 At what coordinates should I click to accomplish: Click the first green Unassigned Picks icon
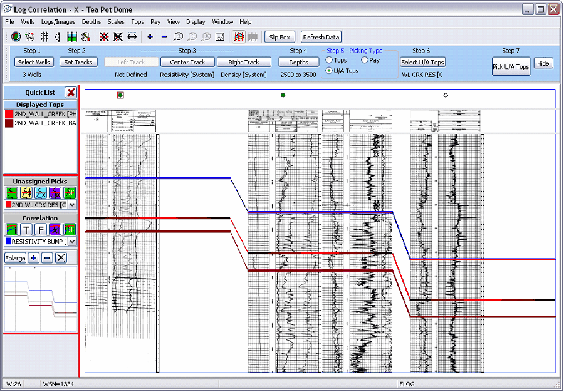(12, 192)
